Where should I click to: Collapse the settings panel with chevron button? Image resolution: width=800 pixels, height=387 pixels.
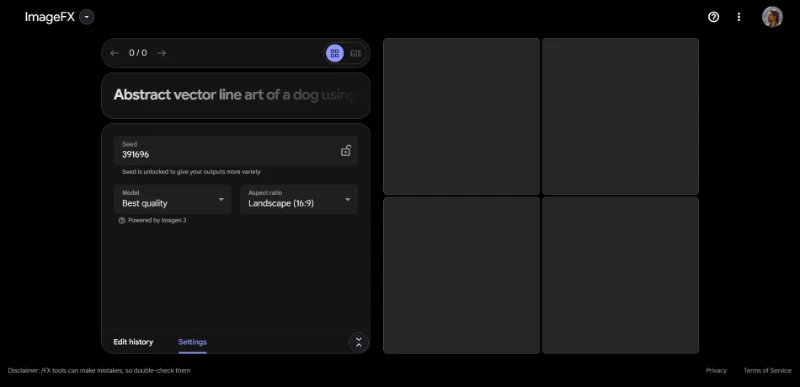(358, 342)
